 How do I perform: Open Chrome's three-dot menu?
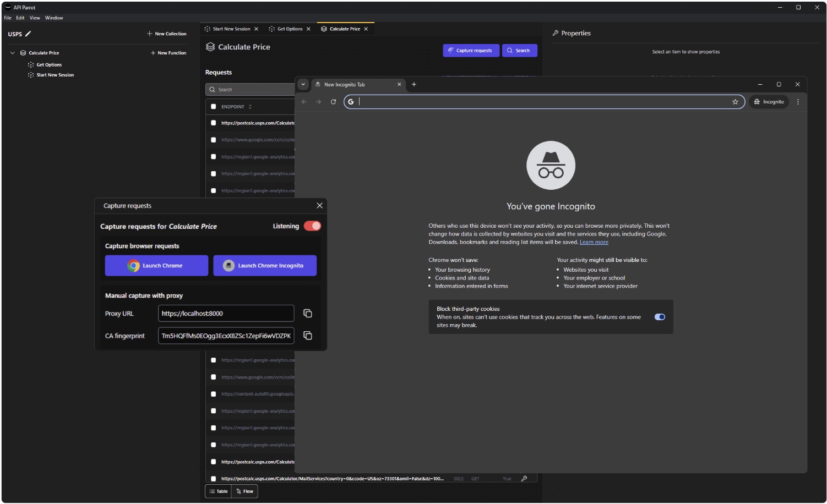[798, 102]
